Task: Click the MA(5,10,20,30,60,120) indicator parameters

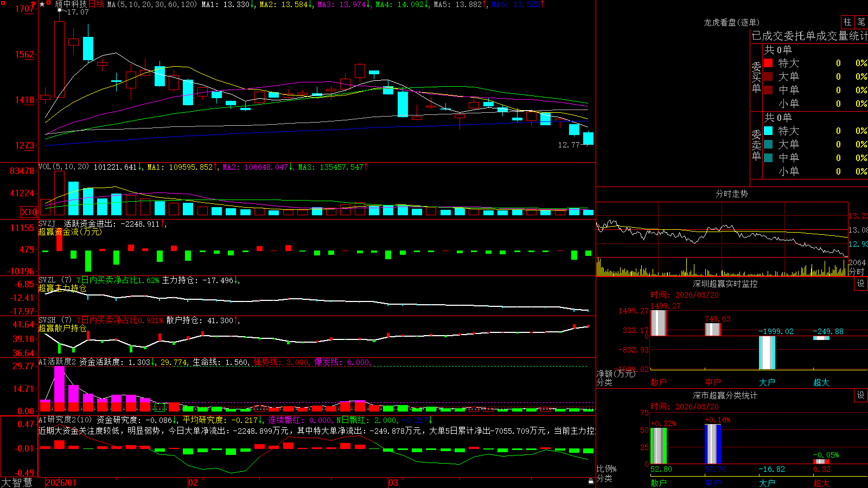Action: click(152, 4)
